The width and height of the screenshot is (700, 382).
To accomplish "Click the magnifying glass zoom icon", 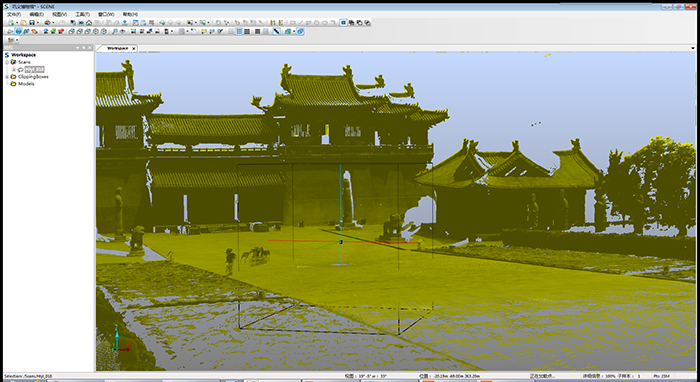I will pyautogui.click(x=114, y=31).
